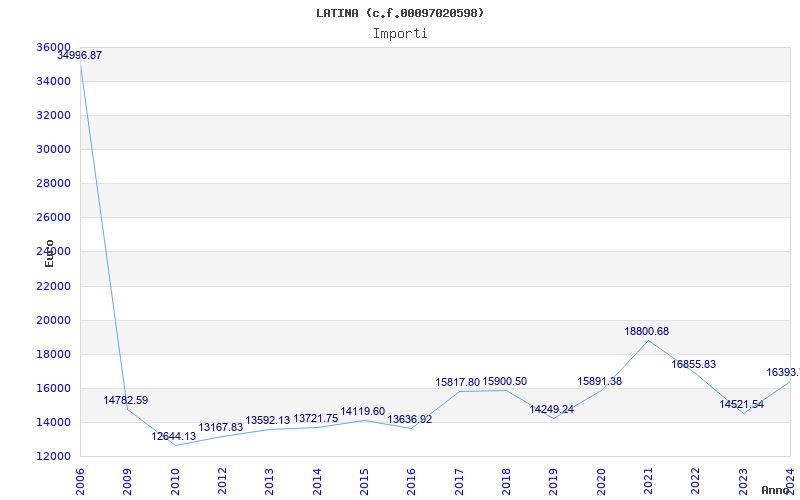800x500 pixels.
Task: Select the x-axis year 2019
Action: coord(554,481)
